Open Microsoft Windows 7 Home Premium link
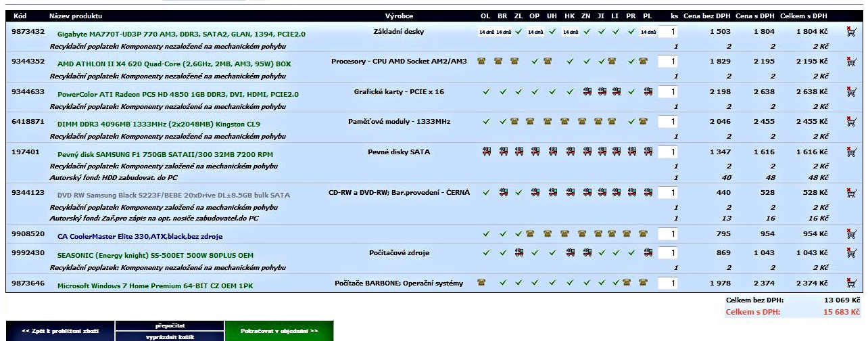The width and height of the screenshot is (868, 341). pos(155,286)
